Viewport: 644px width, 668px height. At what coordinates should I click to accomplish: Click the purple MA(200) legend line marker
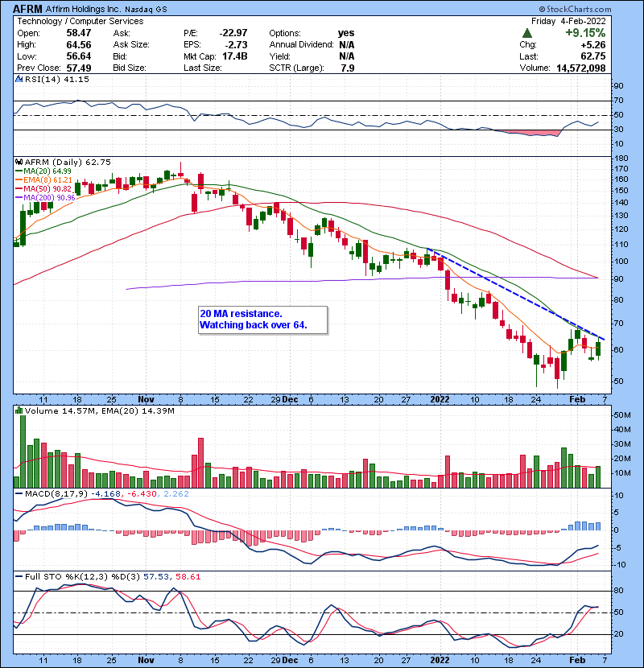coord(19,198)
